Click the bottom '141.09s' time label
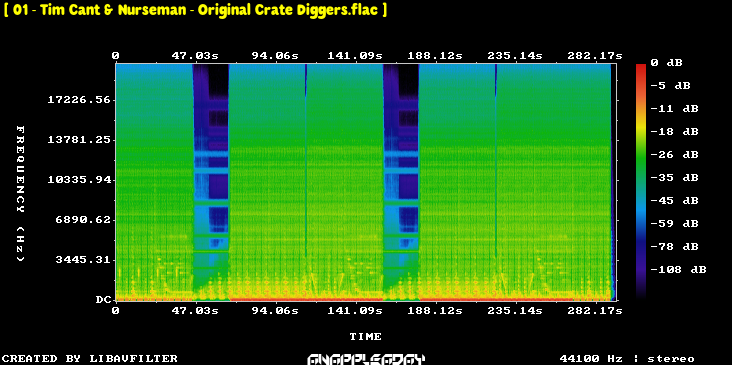 354,311
